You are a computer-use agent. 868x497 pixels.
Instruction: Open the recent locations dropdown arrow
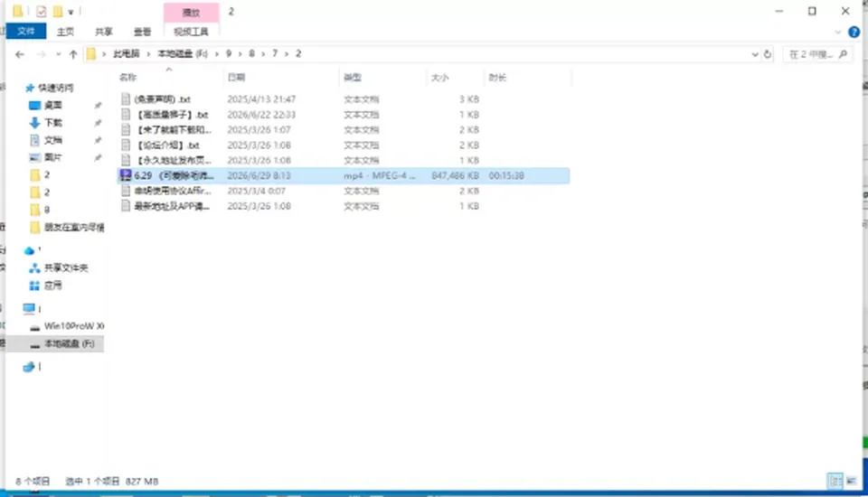(x=58, y=54)
